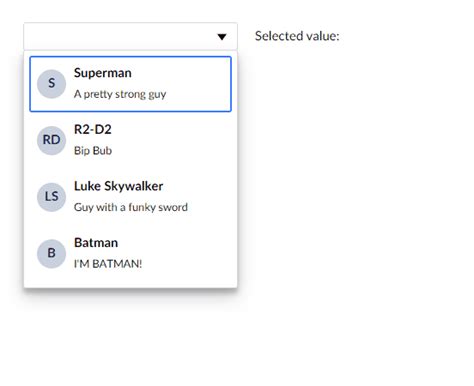This screenshot has height=386, width=474.
Task: Click the 'Bip Bub' description text
Action: (x=93, y=151)
